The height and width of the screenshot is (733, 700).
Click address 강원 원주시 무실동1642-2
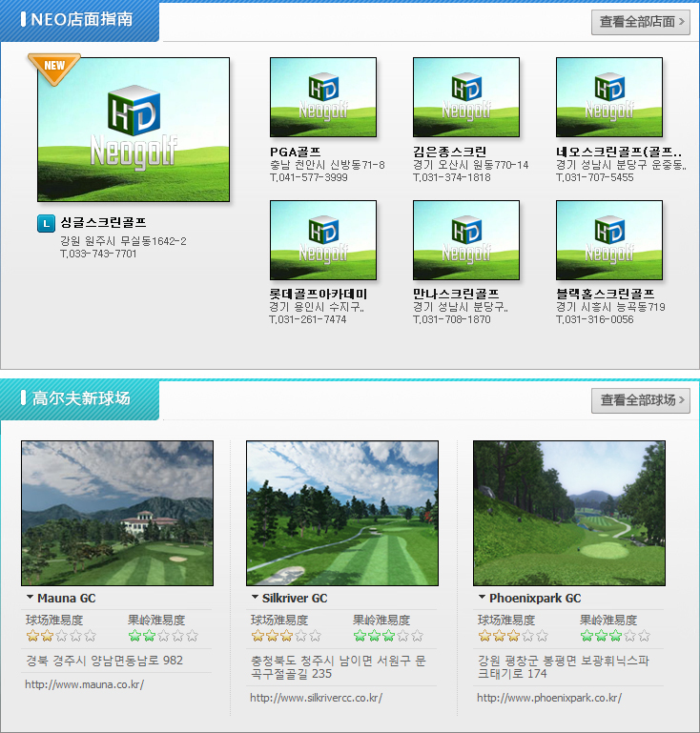point(123,241)
